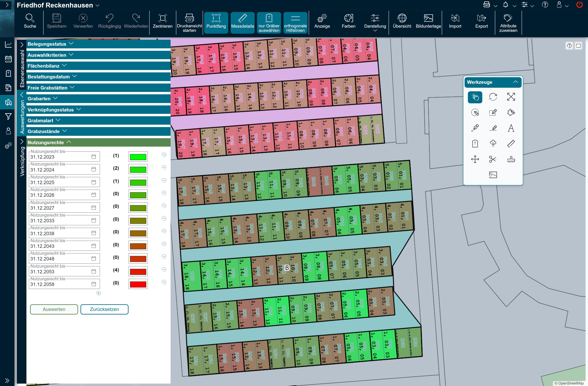
Task: Select the move arrows tool in Werkzeuge
Action: pos(475,159)
